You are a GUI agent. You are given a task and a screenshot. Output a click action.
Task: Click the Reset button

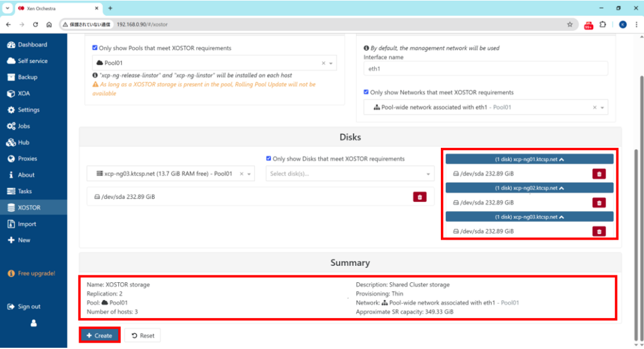(143, 335)
